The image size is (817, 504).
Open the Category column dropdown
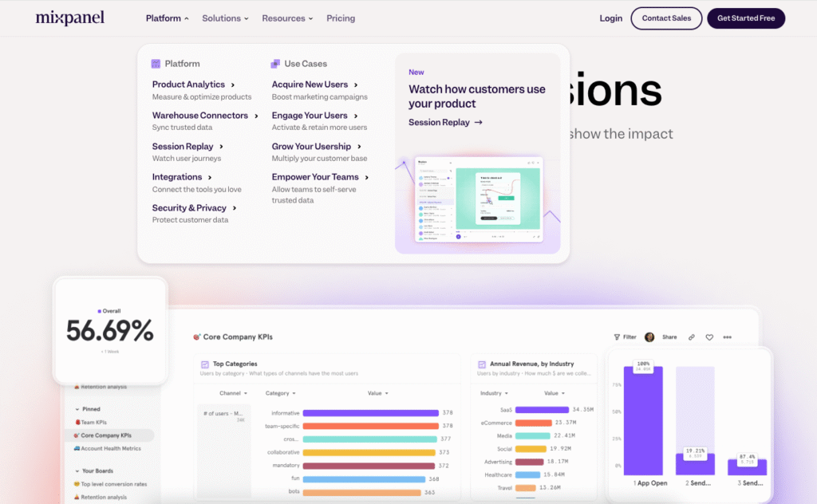280,393
